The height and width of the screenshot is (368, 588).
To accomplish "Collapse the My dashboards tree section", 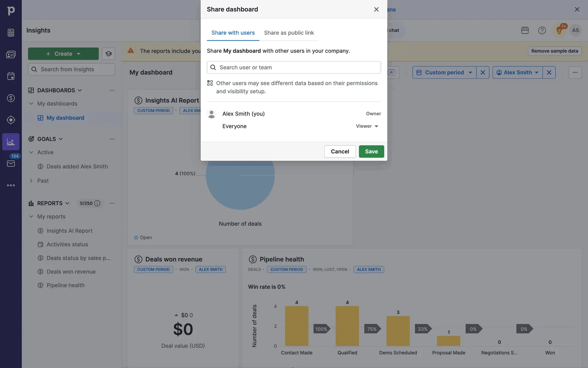I will tap(31, 104).
